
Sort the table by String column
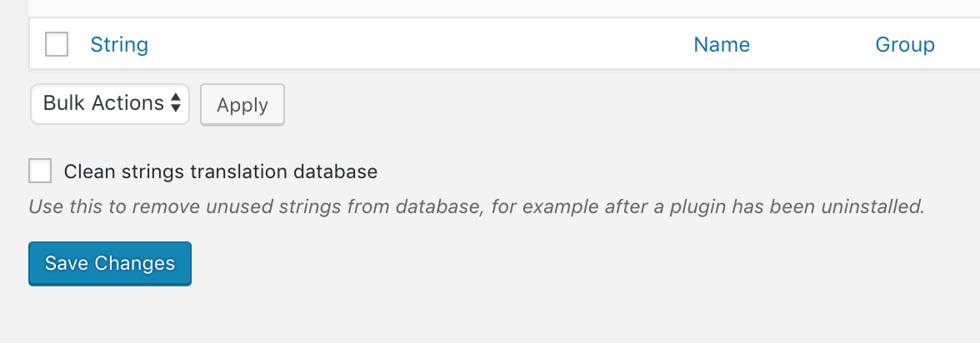click(x=118, y=44)
